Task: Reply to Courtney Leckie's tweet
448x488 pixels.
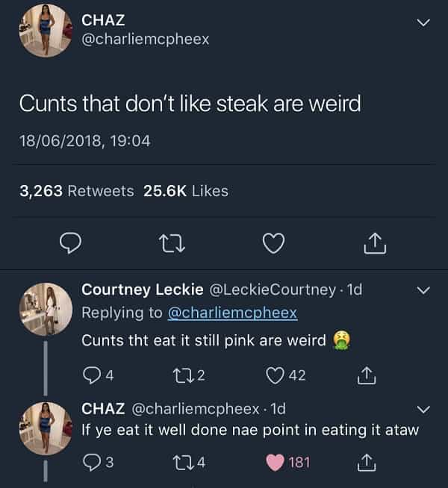Action: pos(93,375)
